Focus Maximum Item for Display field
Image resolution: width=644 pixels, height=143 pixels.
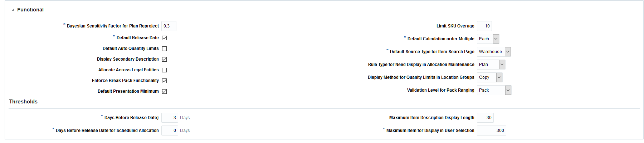491,131
